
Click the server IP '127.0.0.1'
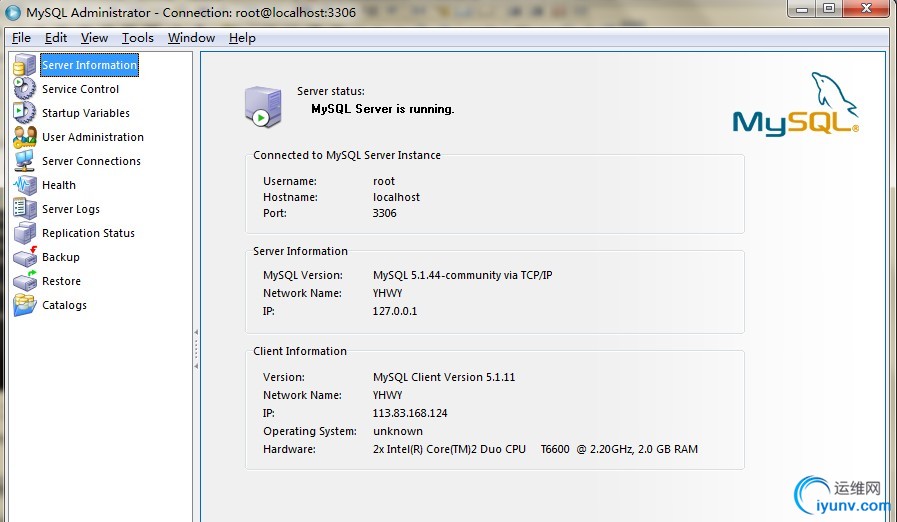pyautogui.click(x=395, y=311)
